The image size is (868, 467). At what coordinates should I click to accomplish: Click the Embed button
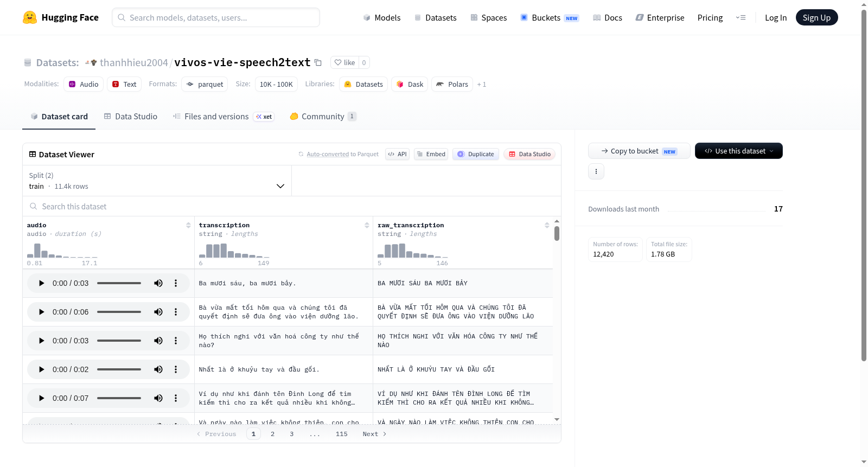431,154
